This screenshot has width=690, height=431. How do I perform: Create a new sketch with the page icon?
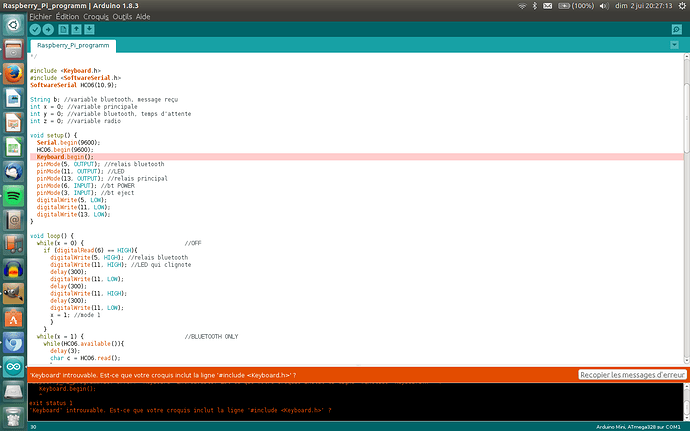(63, 29)
